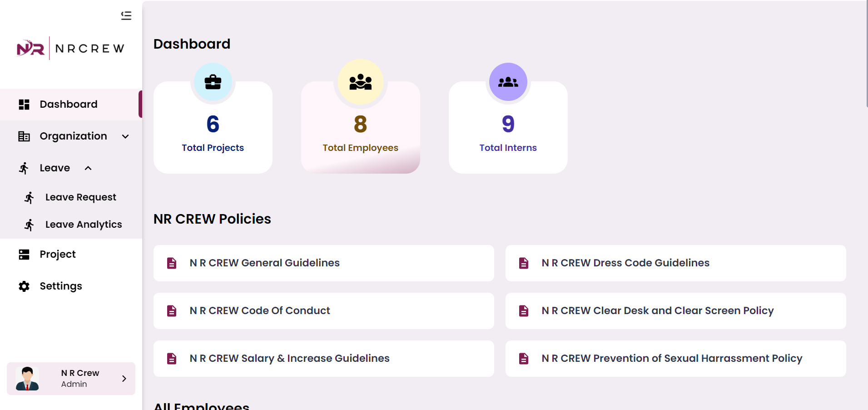Screen dimensions: 868x410
Task: Open N R CREW Code Of Conduct policy
Action: 259,311
